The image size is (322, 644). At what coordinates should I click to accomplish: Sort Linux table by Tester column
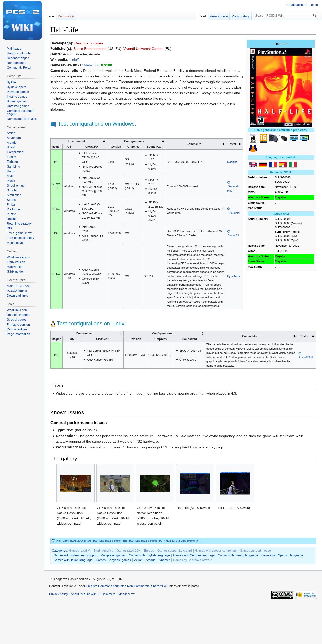tap(306, 336)
